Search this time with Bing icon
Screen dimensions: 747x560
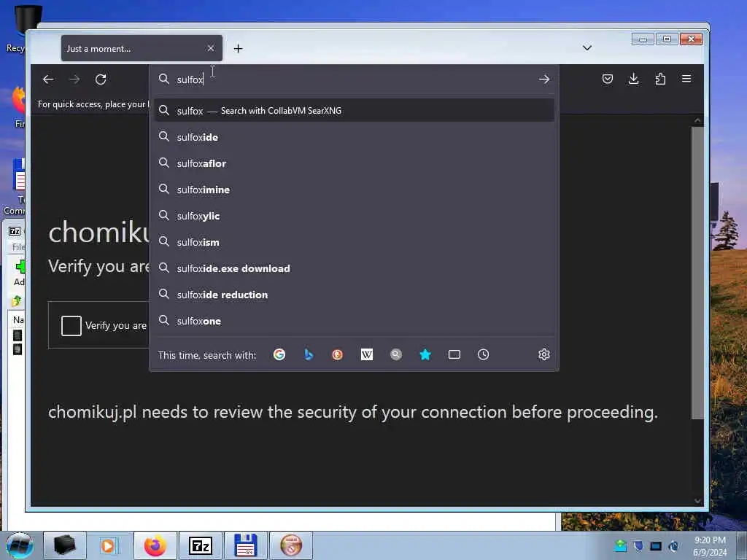(x=309, y=354)
